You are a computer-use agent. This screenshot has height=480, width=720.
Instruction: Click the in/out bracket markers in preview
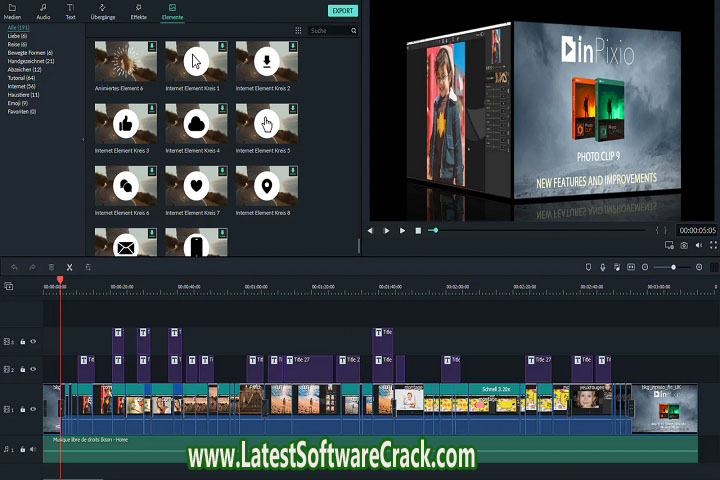click(661, 230)
